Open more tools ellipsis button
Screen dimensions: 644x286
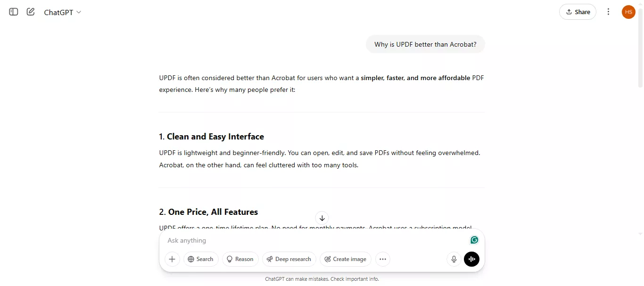[x=383, y=259]
